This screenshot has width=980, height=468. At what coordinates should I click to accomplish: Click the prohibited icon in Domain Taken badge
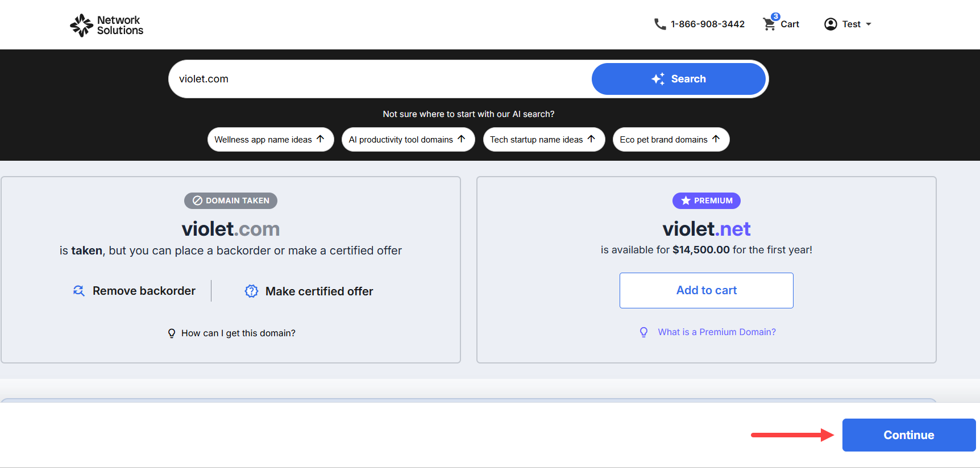[197, 200]
